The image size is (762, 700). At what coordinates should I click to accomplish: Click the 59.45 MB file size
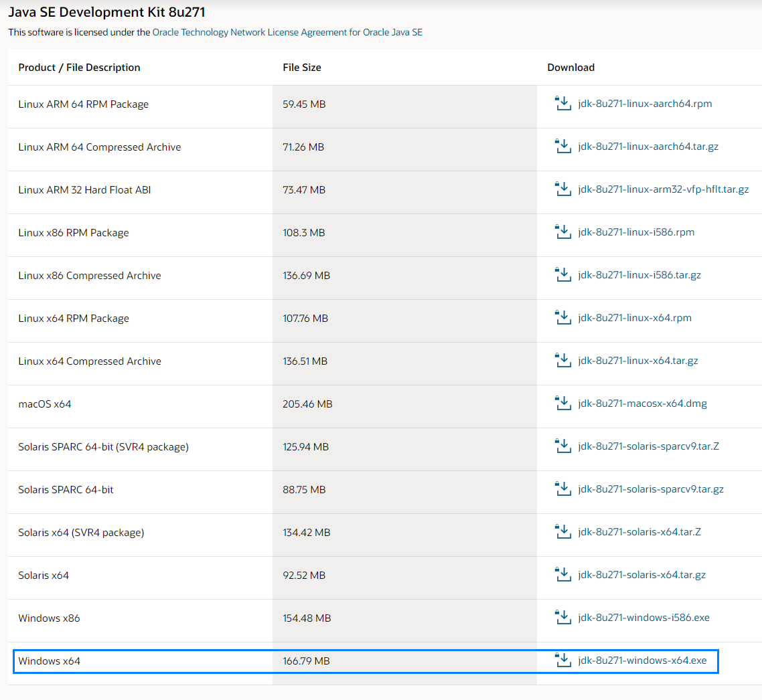(304, 104)
